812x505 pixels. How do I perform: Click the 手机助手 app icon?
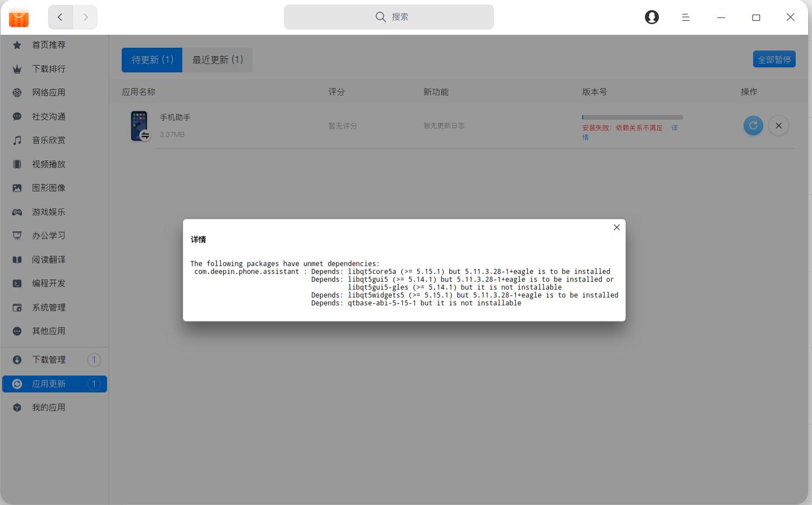140,126
